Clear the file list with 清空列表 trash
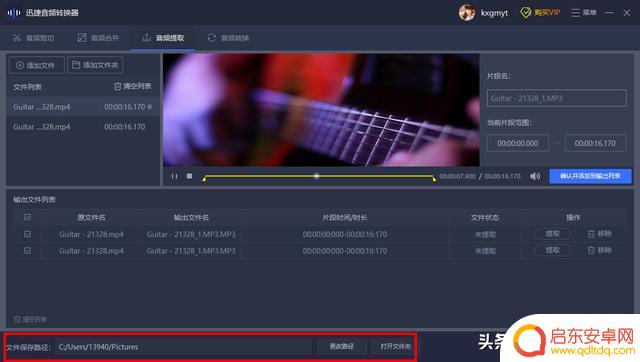The height and width of the screenshot is (362, 640). point(133,86)
